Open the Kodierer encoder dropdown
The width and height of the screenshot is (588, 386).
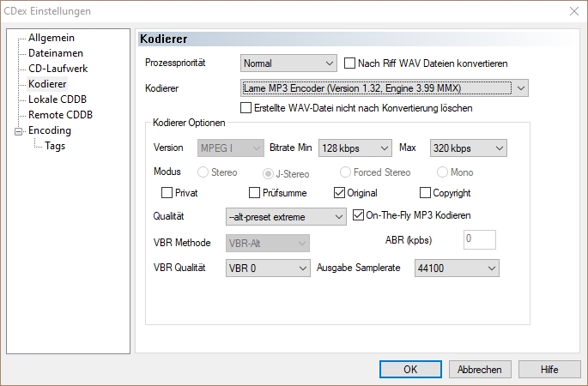point(384,88)
